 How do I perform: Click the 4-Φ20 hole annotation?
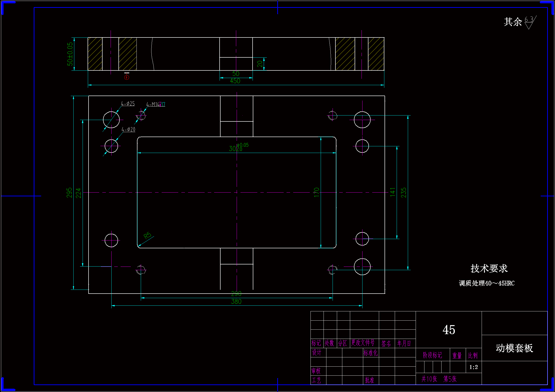[x=128, y=129]
